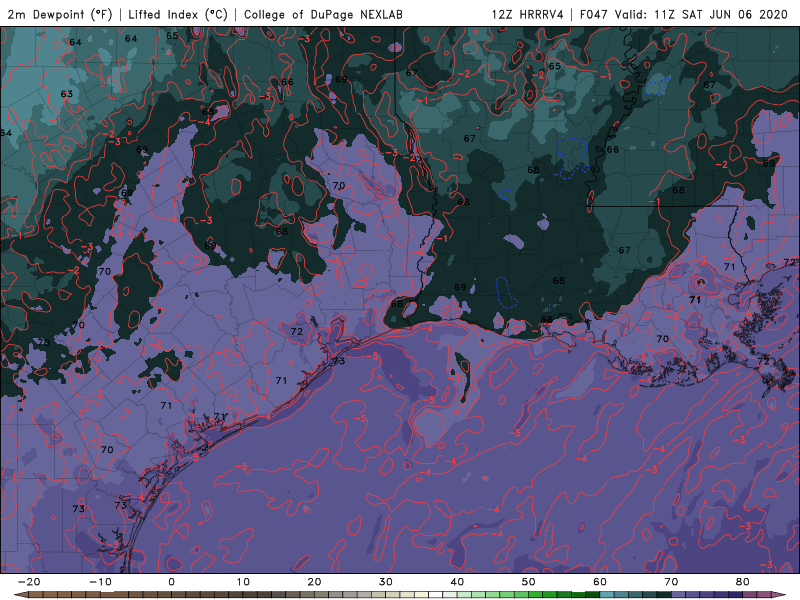Screen dimensions: 800x600
Task: Click the "Lifted Index (°C)" header label
Action: point(178,14)
